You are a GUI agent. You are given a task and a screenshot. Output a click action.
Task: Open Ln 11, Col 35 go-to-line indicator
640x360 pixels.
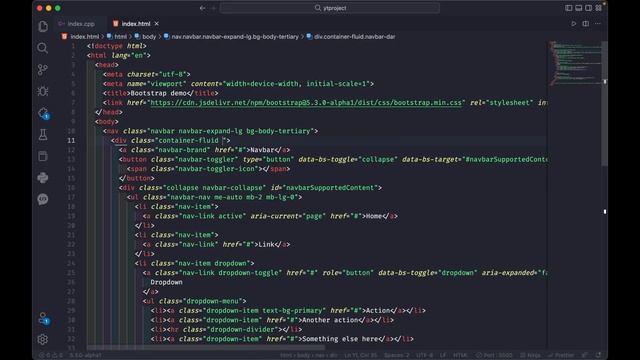[360, 355]
